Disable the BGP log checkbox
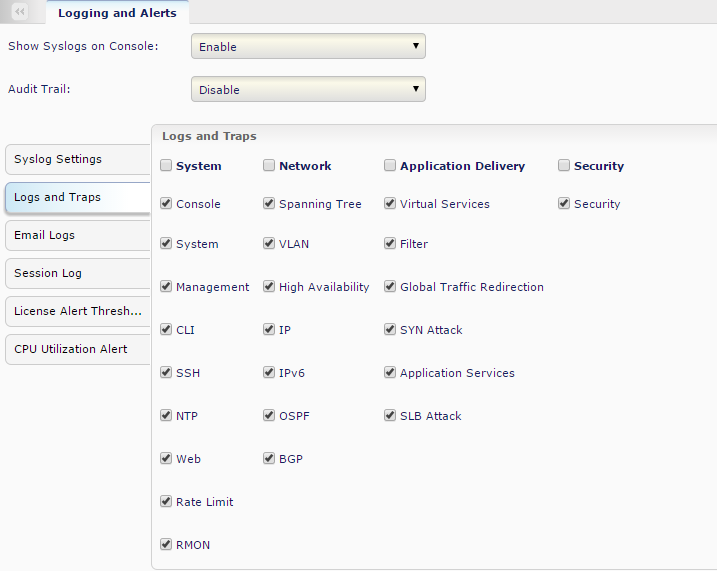This screenshot has width=717, height=571. click(269, 458)
